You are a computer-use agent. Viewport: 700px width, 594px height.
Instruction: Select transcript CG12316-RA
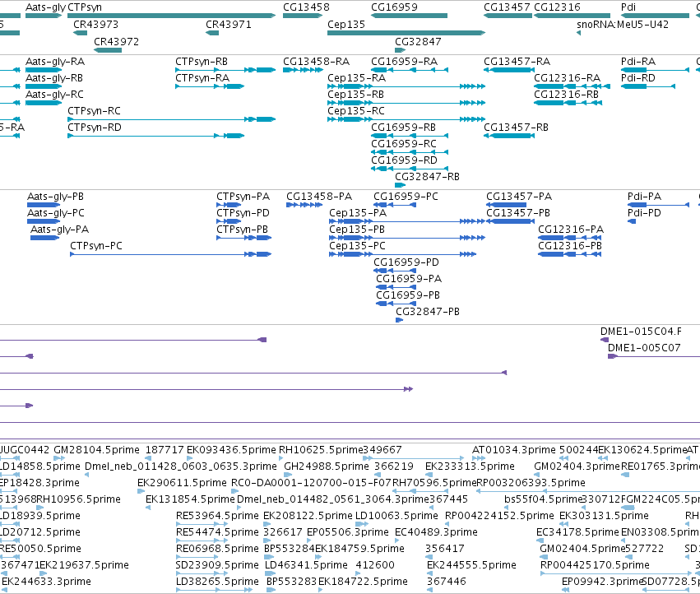567,77
